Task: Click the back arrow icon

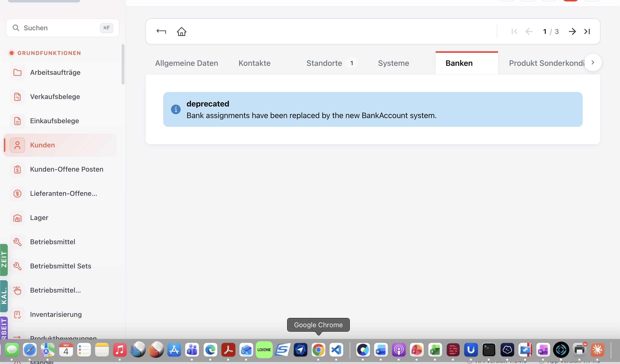Action: [x=161, y=31]
